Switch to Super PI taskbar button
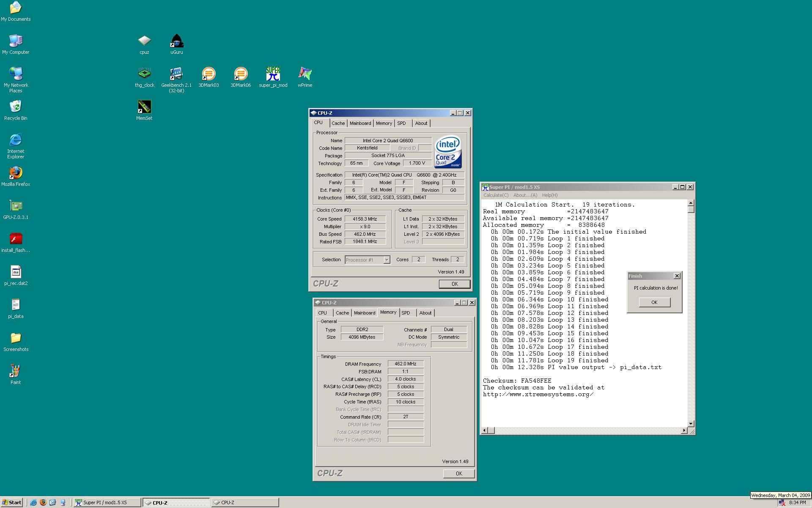 (x=107, y=502)
